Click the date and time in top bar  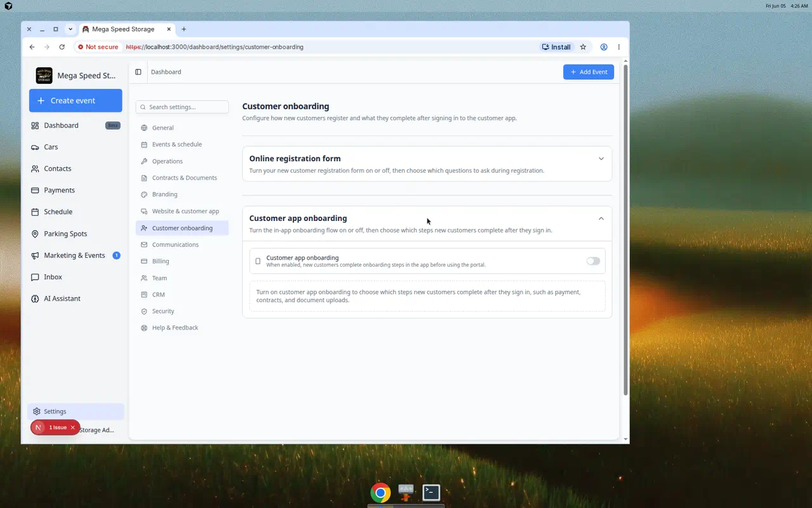coord(787,6)
